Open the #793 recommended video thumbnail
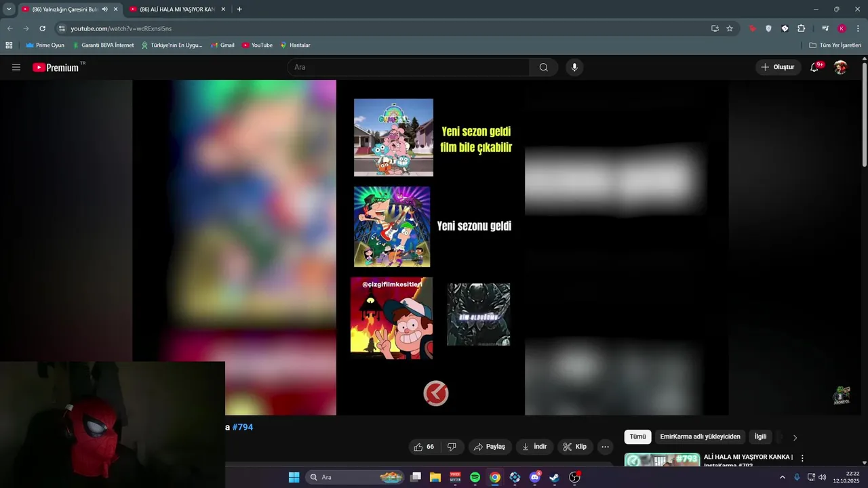This screenshot has width=868, height=488. (662, 460)
